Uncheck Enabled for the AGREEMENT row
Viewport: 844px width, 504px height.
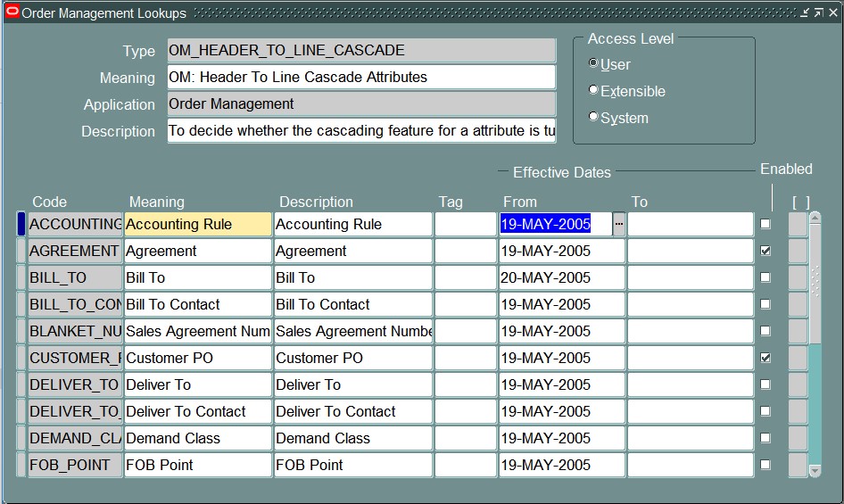tap(765, 251)
